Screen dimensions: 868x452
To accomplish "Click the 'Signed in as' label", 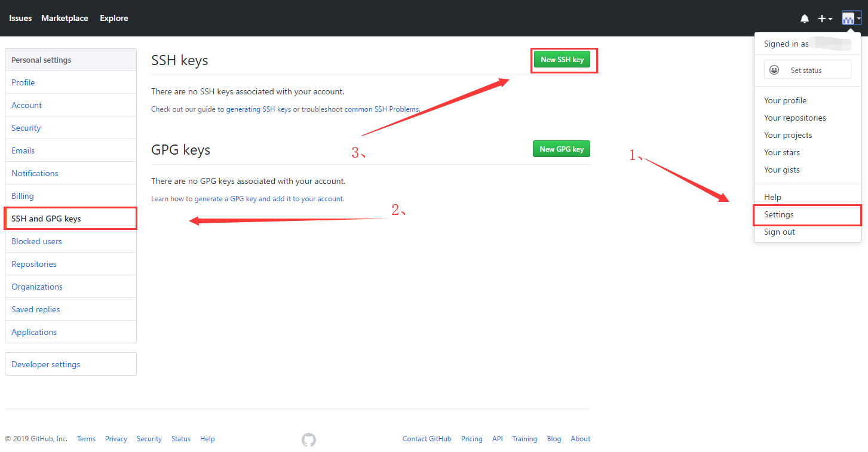I will click(x=786, y=44).
